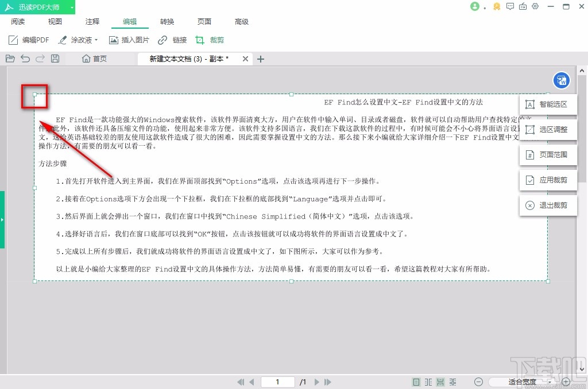Image resolution: width=588 pixels, height=389 pixels.
Task: Click the 编辑PDF tool
Action: (x=29, y=40)
